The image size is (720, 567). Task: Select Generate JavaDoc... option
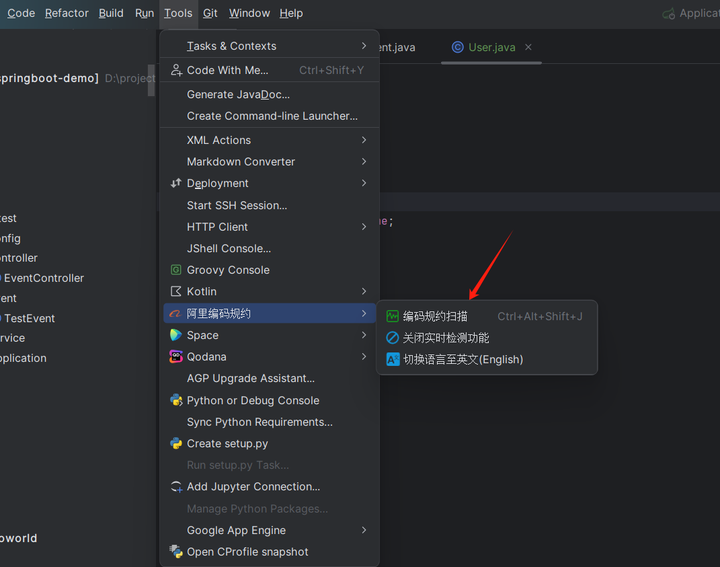click(238, 94)
